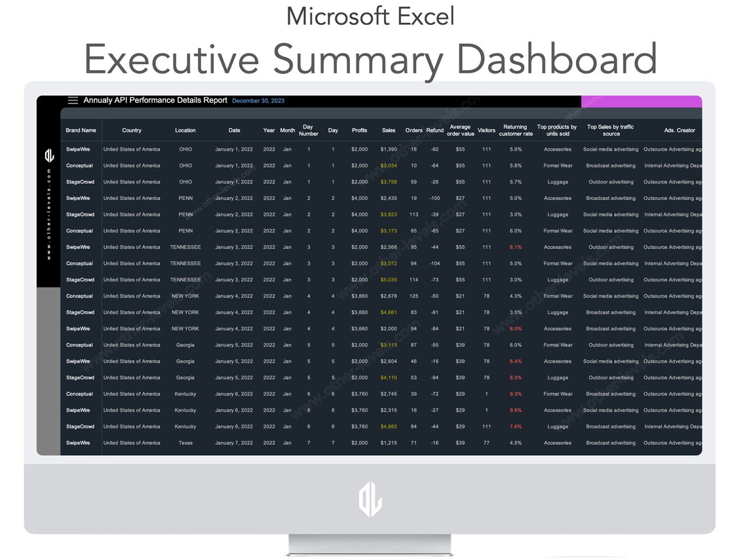Click TENNESSEE in the Conceptual row

point(185,263)
